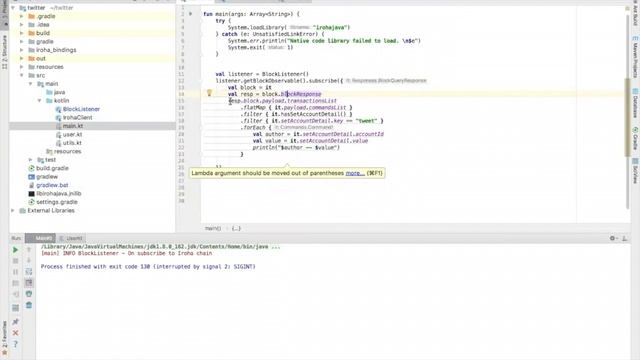The image size is (640, 360).
Task: Open the Gradle tool window
Action: coord(635,139)
